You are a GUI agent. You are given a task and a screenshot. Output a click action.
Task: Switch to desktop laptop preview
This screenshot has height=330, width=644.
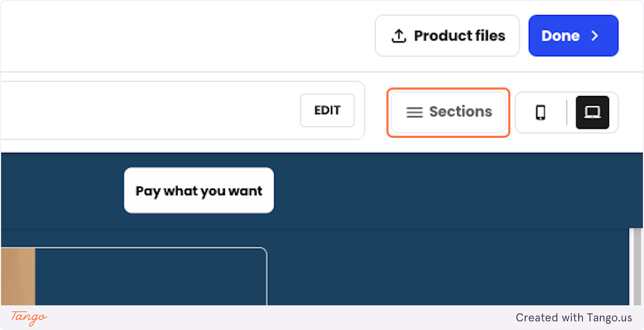592,112
